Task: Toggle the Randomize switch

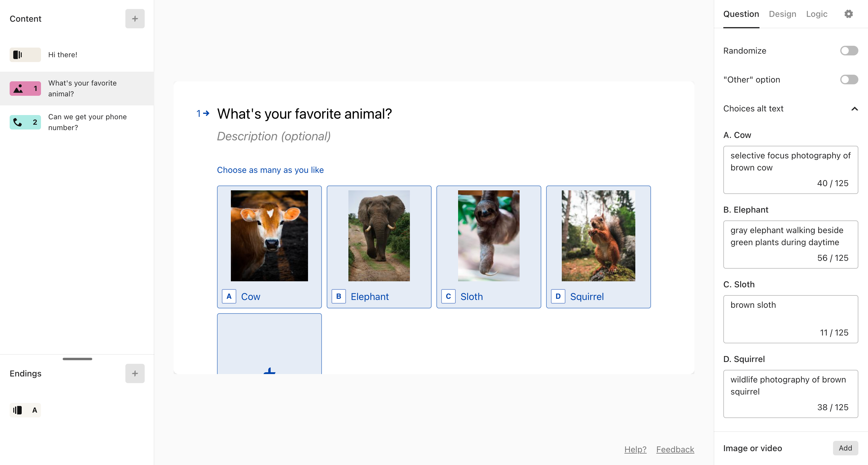Action: 849,51
